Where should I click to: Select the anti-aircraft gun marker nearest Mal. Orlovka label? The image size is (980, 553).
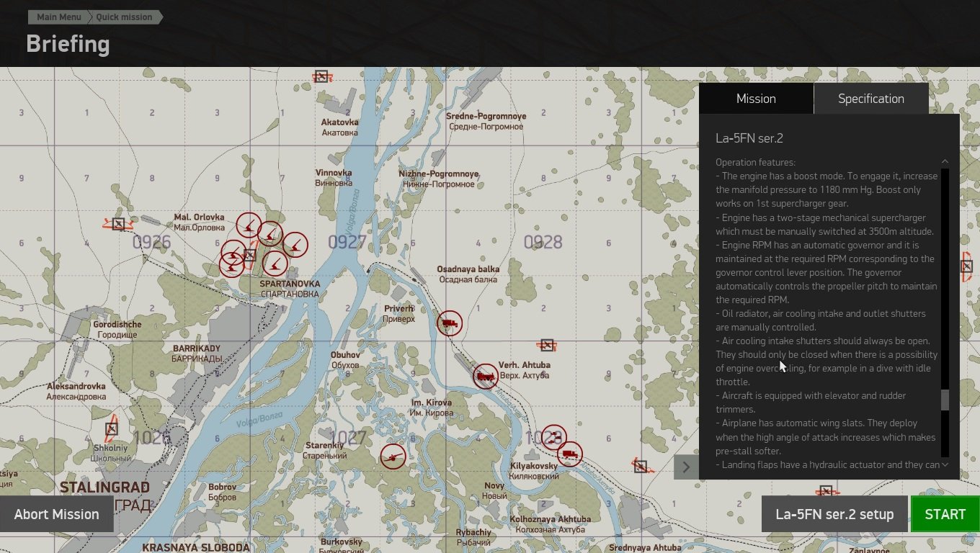(x=249, y=225)
